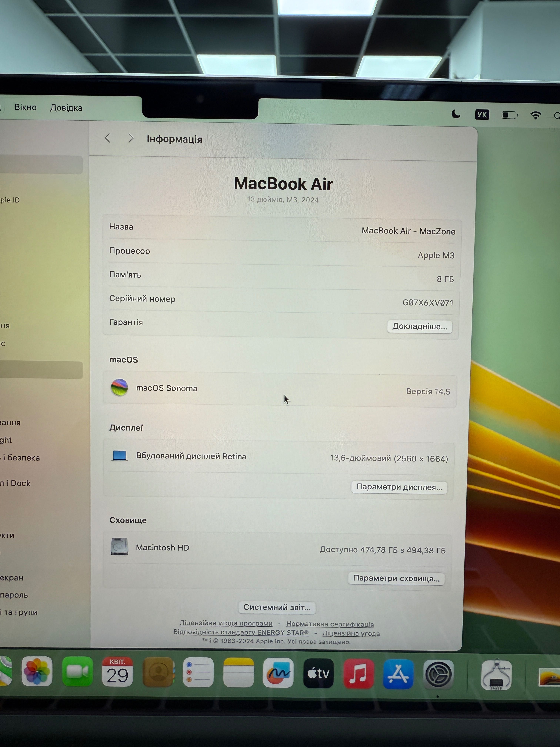
Task: Switch keyboard layout via УК indicator
Action: (482, 115)
